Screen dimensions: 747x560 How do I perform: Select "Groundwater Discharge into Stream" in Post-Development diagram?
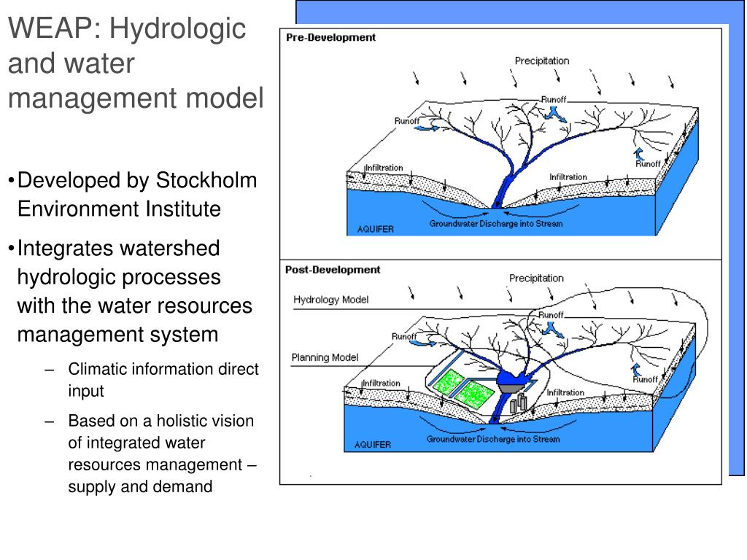493,439
